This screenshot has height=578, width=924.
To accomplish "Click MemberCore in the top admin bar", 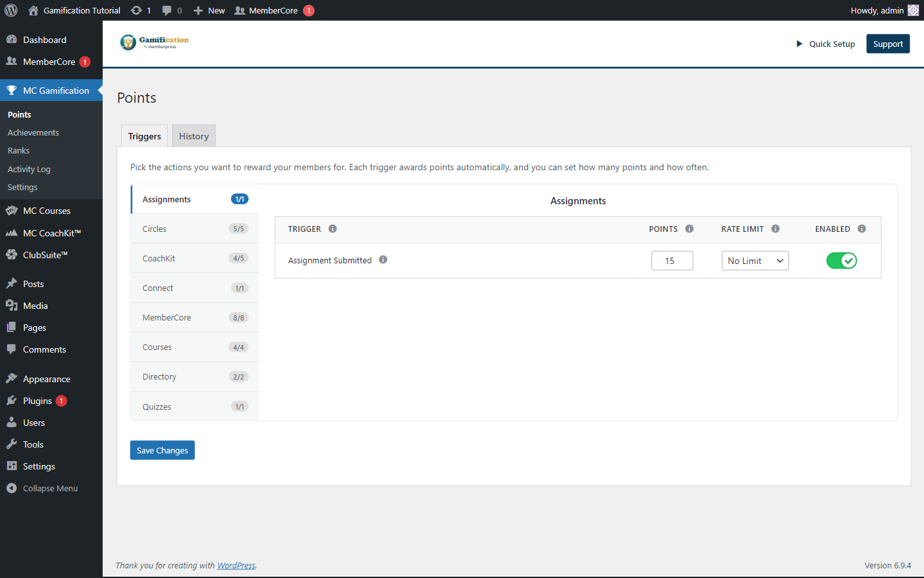I will tap(274, 10).
